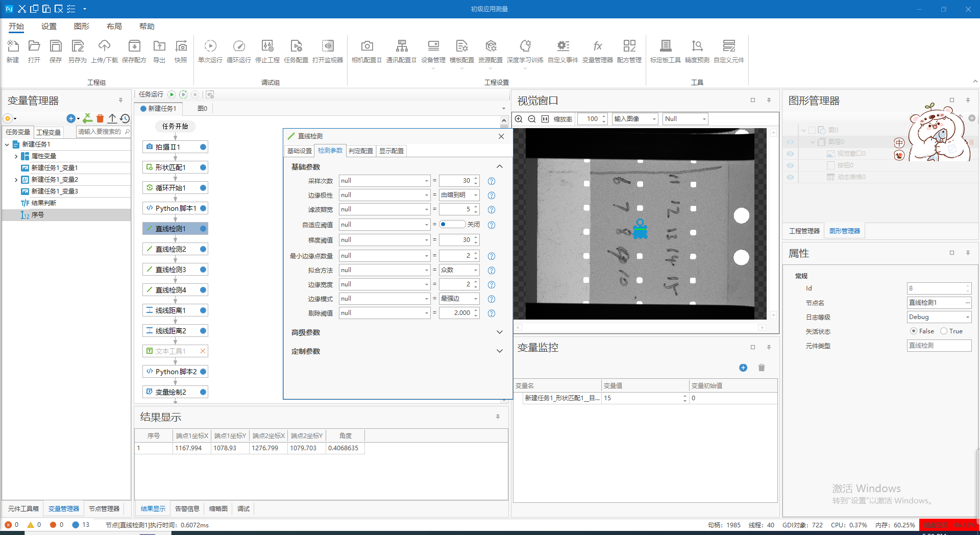Click 另存为 Save As icon
Image resolution: width=980 pixels, height=535 pixels.
78,51
